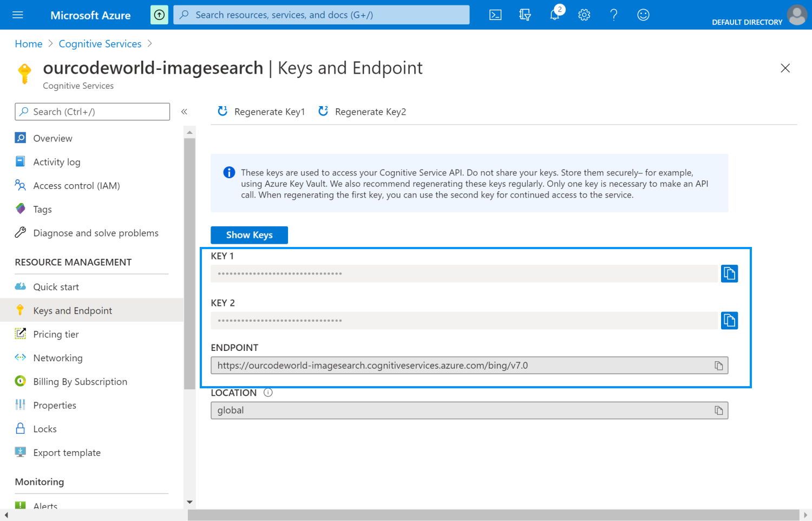
Task: Click the LOCATION global field
Action: [469, 411]
